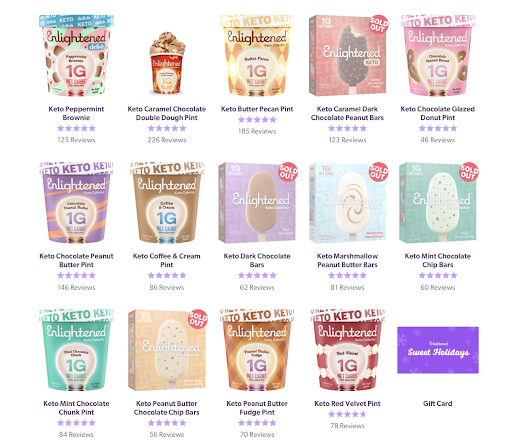The image size is (512, 446).
Task: Open the Keto Chocolate Glazed Donut Pint thumbnail
Action: tap(438, 55)
